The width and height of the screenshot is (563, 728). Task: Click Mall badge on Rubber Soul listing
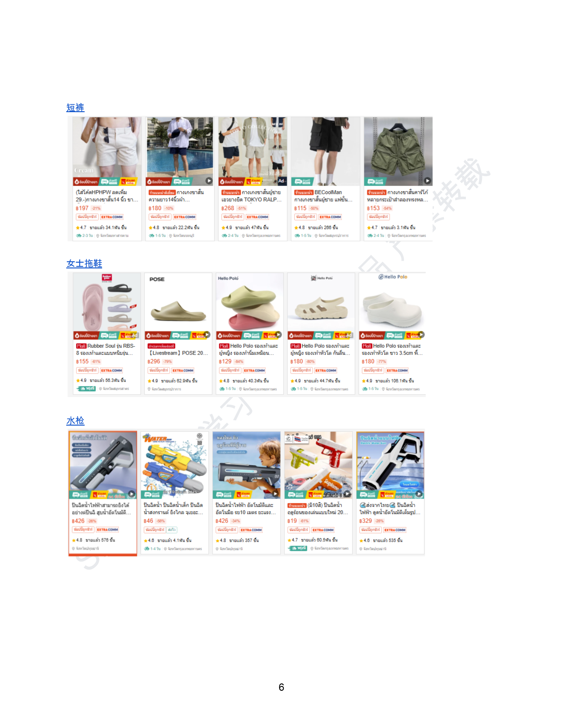(81, 346)
